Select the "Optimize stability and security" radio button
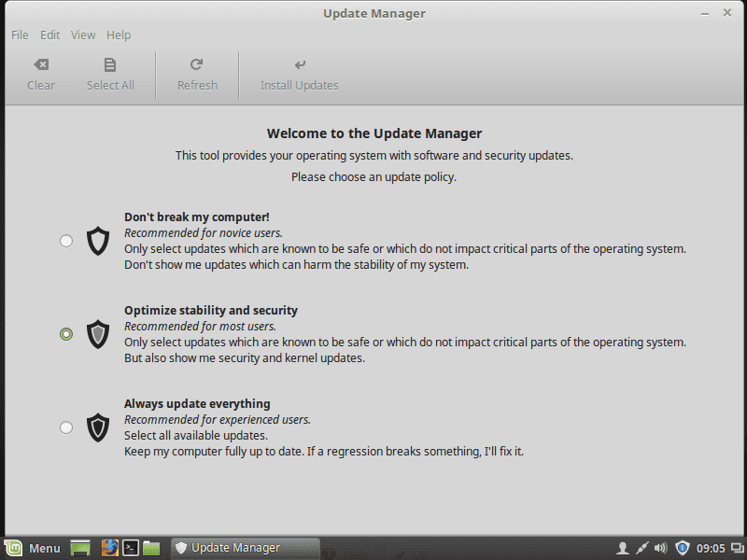 [66, 334]
